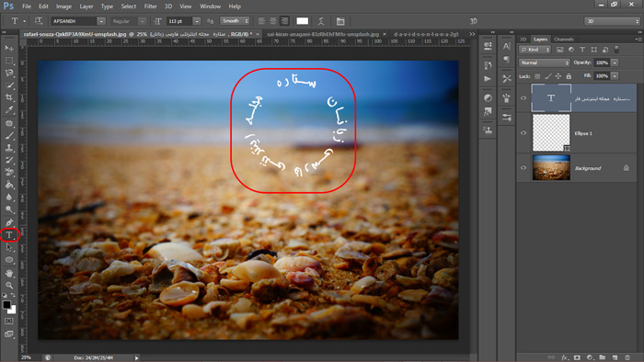Open the Fill slider dropdown arrow

(615, 76)
